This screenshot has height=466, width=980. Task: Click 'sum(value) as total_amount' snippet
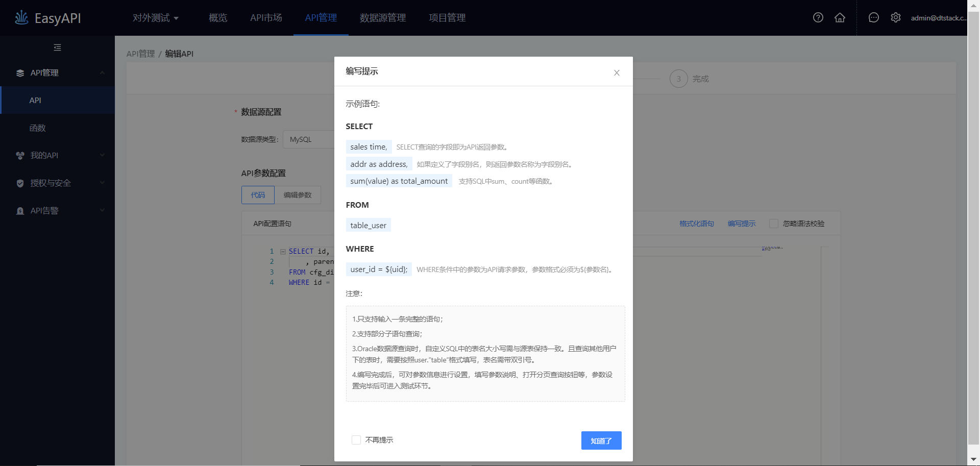pos(399,181)
